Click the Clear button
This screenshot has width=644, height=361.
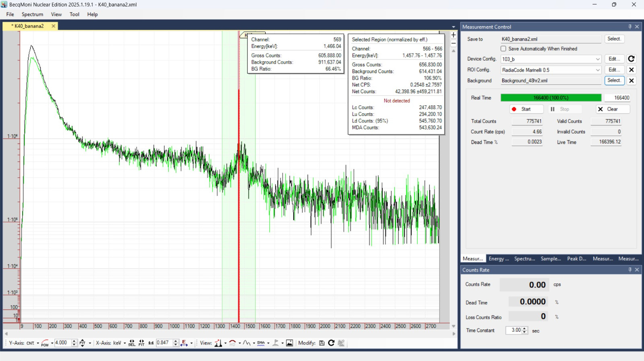(613, 109)
